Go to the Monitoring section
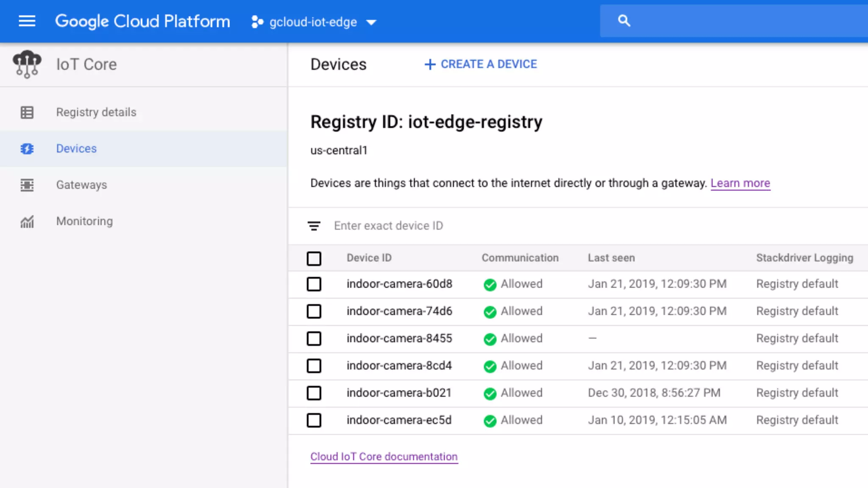 [84, 222]
